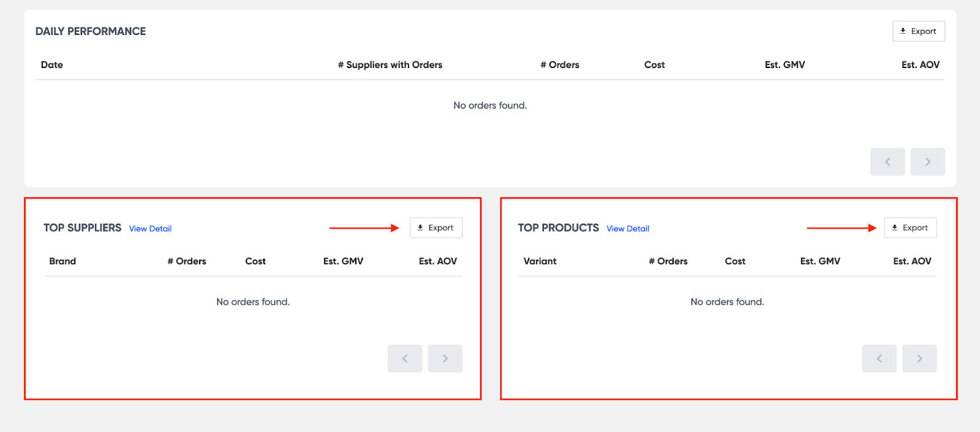The image size is (980, 432).
Task: Click 'Est. GMV' header in Top Suppliers
Action: click(343, 261)
